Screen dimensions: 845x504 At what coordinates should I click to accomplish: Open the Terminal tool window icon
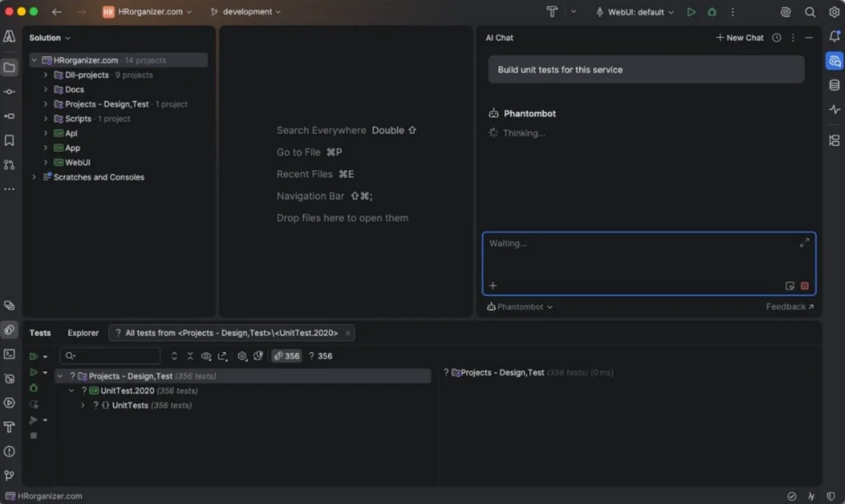9,354
